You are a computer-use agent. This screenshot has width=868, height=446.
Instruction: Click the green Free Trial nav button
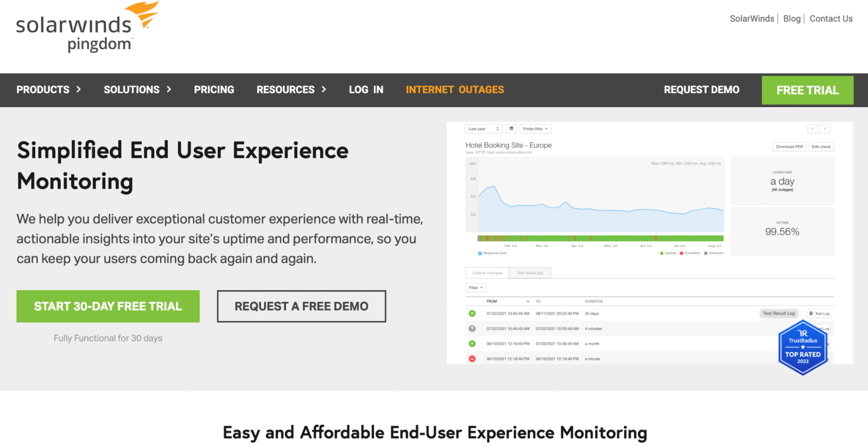coord(807,90)
